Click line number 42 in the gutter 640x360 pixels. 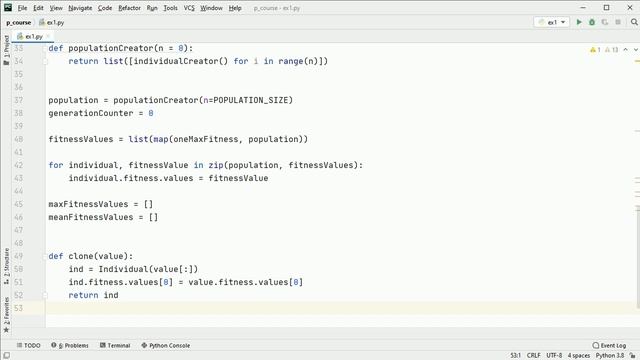[18, 165]
